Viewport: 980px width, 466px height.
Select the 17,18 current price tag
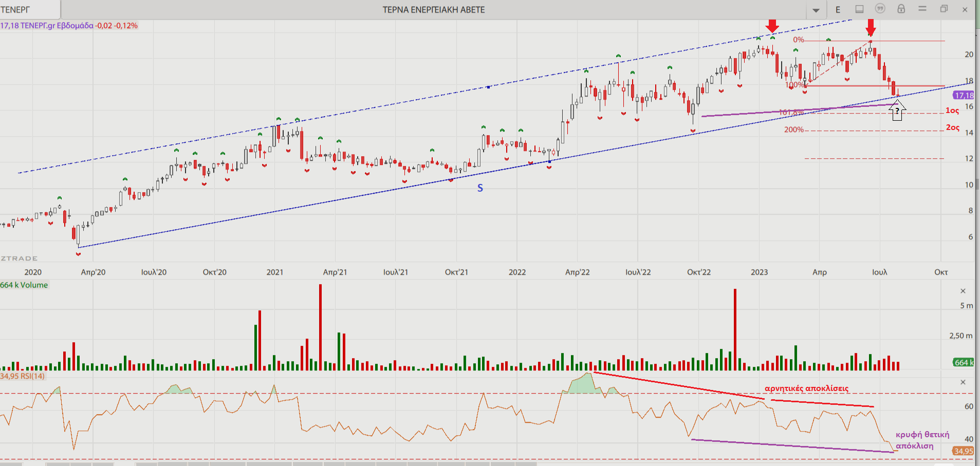(964, 95)
